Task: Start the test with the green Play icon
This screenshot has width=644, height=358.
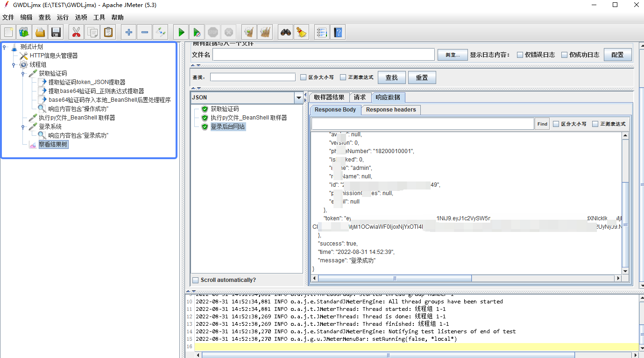Action: [181, 32]
